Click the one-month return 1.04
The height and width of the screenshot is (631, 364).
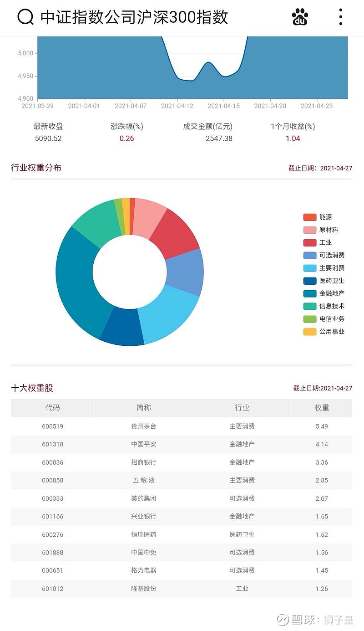pyautogui.click(x=293, y=139)
